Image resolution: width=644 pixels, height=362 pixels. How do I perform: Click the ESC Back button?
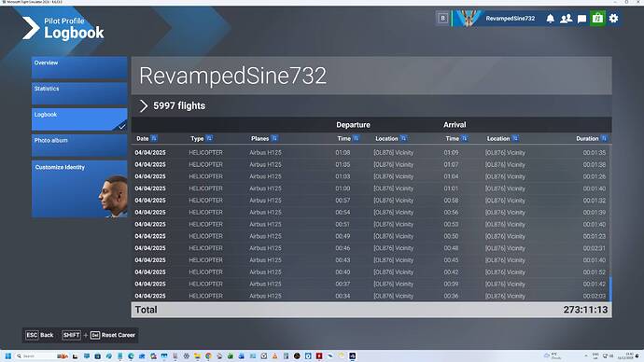[40, 335]
